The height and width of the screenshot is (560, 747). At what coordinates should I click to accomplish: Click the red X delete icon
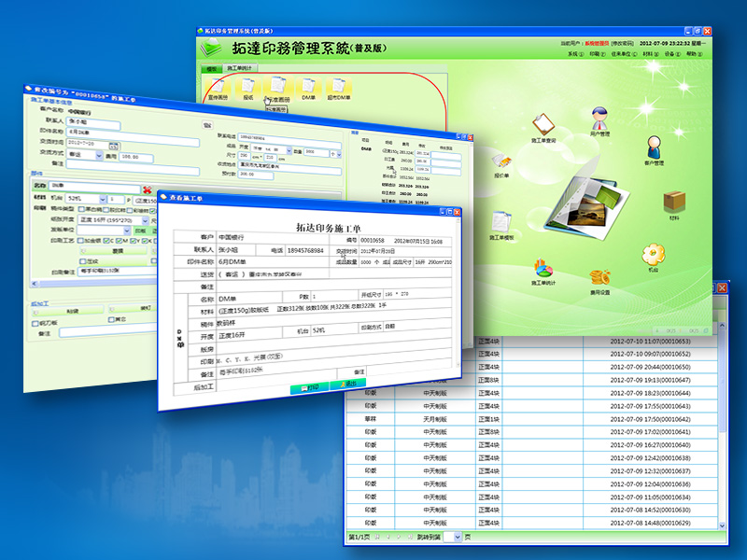148,188
